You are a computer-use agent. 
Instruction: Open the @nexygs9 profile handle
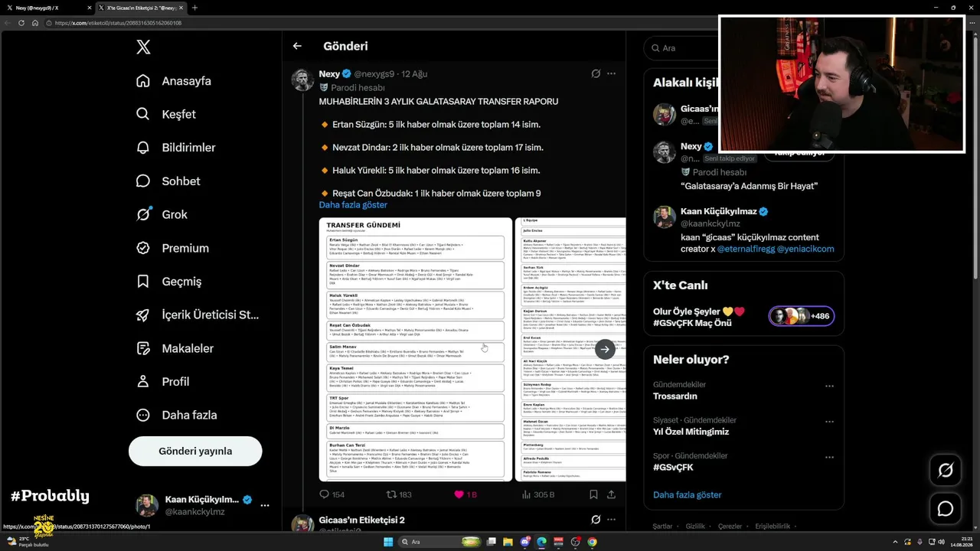(x=374, y=74)
